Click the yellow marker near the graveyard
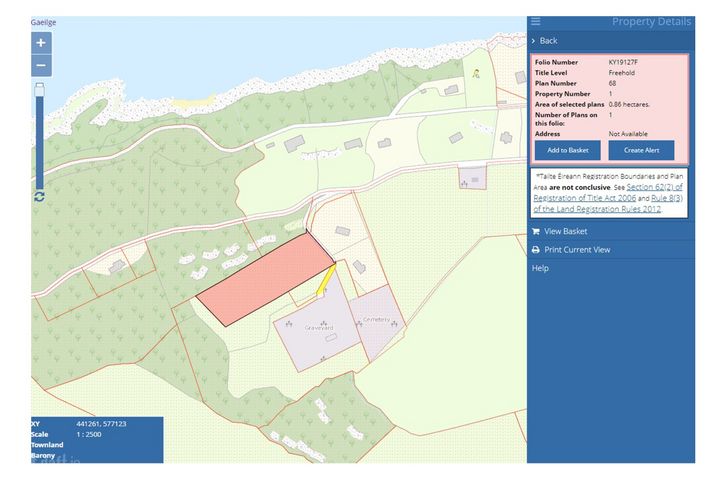This screenshot has width=720, height=480. (x=324, y=282)
